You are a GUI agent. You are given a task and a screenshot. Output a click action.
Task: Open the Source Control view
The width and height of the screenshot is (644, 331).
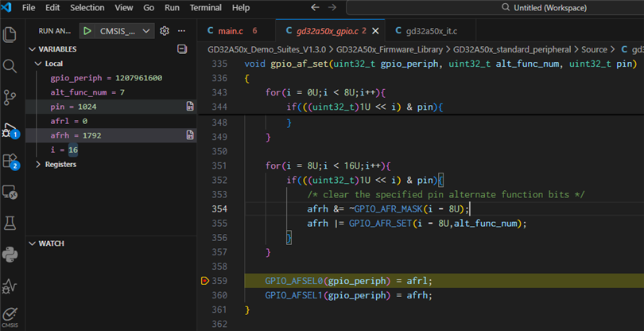[x=10, y=97]
